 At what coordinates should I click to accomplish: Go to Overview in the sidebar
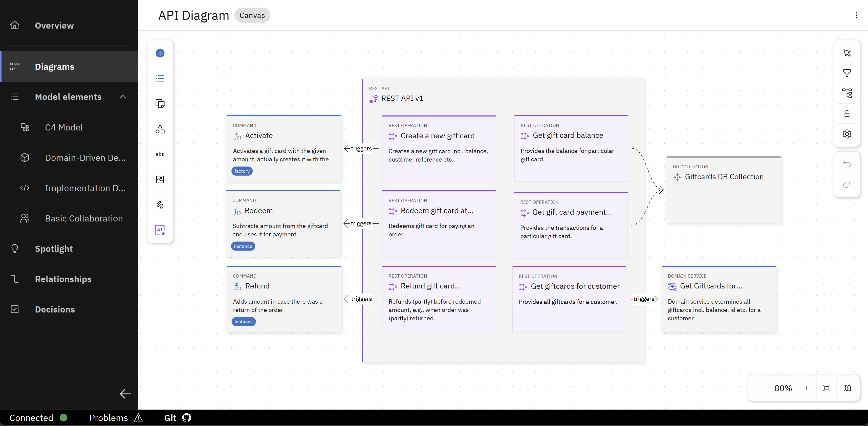coord(69,26)
